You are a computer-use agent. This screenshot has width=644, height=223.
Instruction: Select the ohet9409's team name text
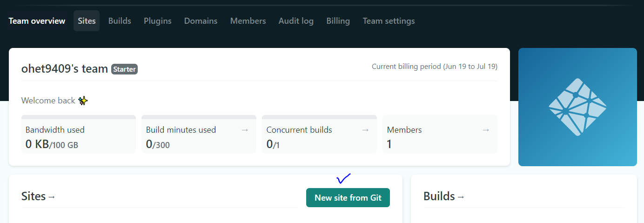click(65, 69)
